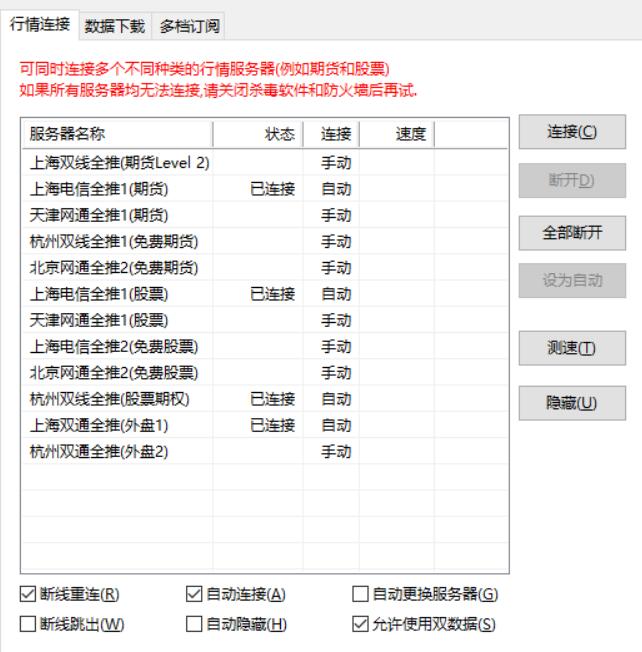
Task: Click the 全部断开 button
Action: coord(572,233)
